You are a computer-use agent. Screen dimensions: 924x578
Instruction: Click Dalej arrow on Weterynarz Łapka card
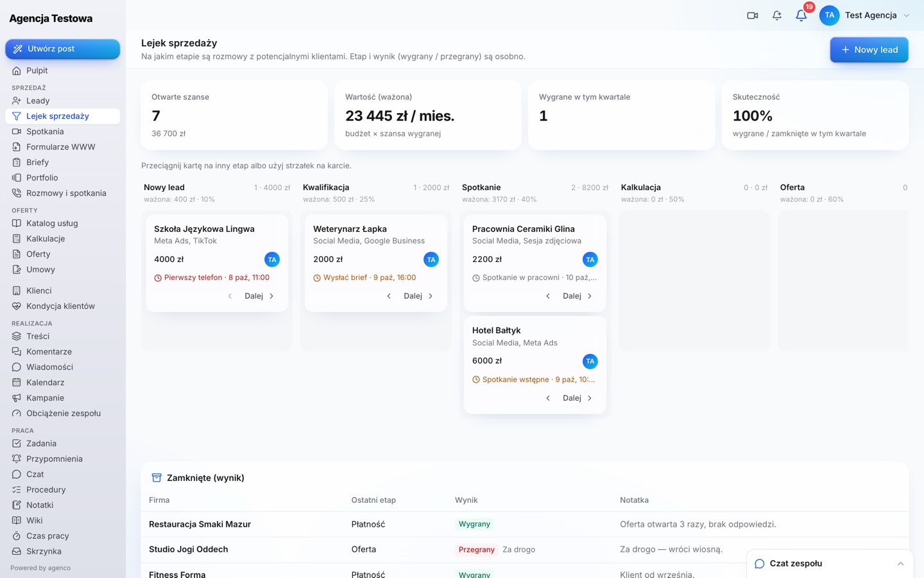click(419, 296)
